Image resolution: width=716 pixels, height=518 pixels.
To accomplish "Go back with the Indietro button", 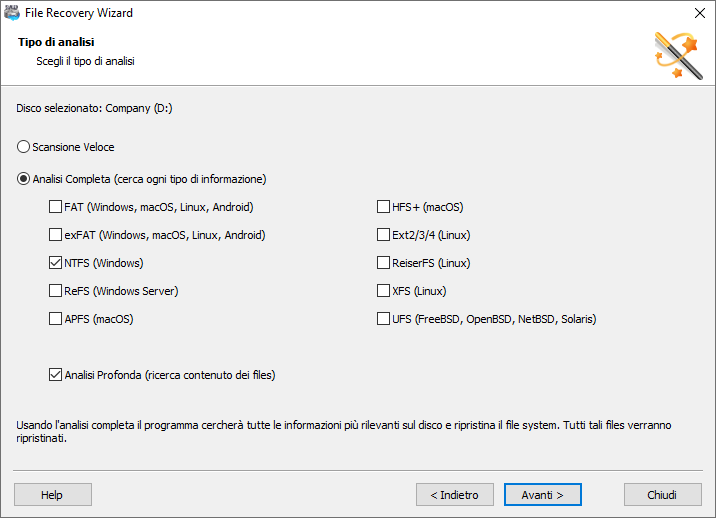I will point(454,495).
